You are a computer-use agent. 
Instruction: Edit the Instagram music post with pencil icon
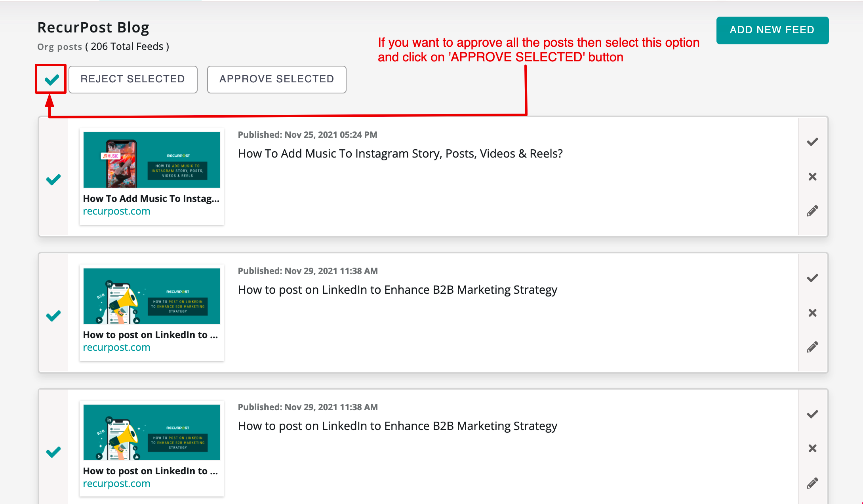point(812,211)
